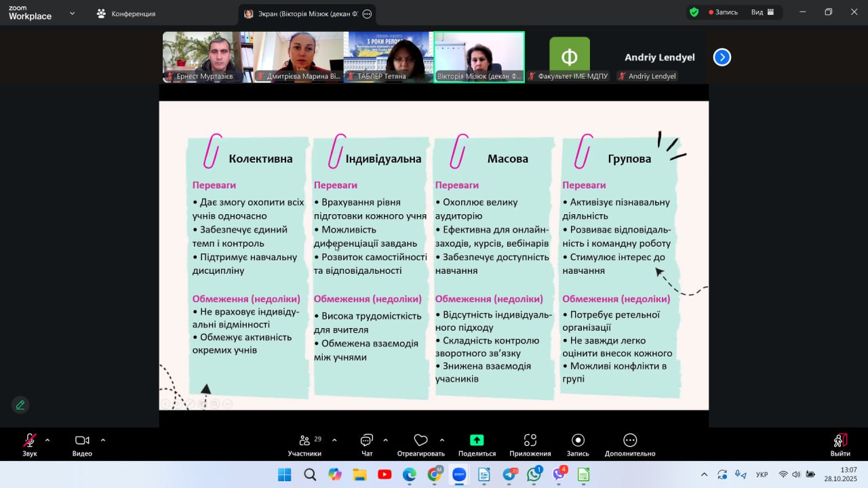
Task: Open the Приложения apps icon
Action: pyautogui.click(x=530, y=441)
